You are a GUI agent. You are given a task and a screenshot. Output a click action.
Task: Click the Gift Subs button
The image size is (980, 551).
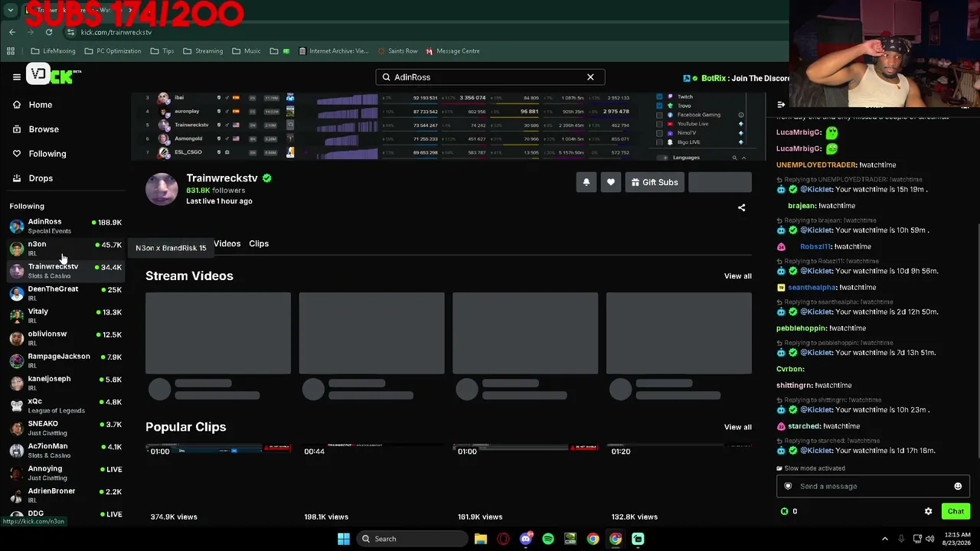coord(655,182)
